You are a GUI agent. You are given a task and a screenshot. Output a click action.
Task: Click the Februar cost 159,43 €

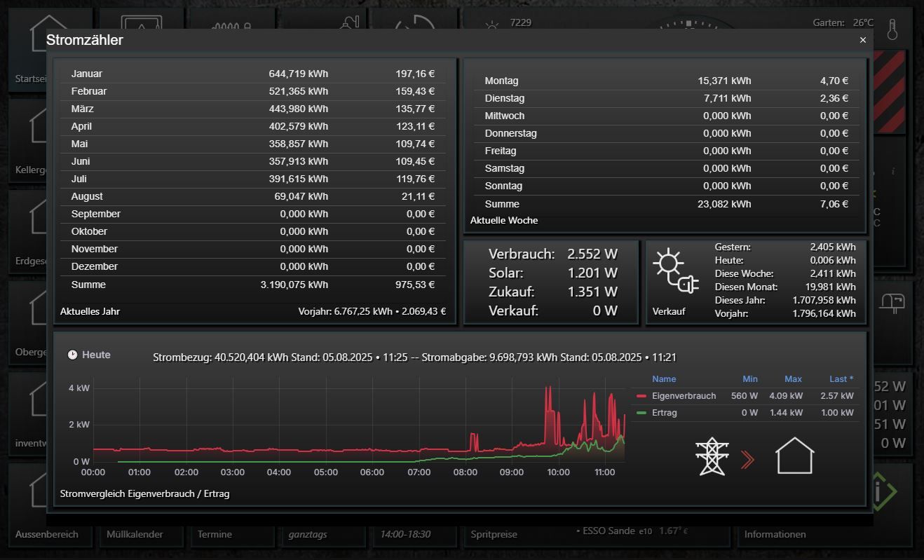click(414, 91)
